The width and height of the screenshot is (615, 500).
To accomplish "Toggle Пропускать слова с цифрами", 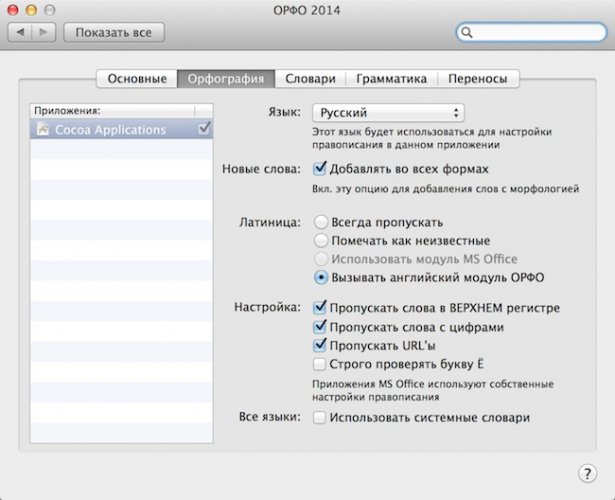I will pyautogui.click(x=320, y=326).
